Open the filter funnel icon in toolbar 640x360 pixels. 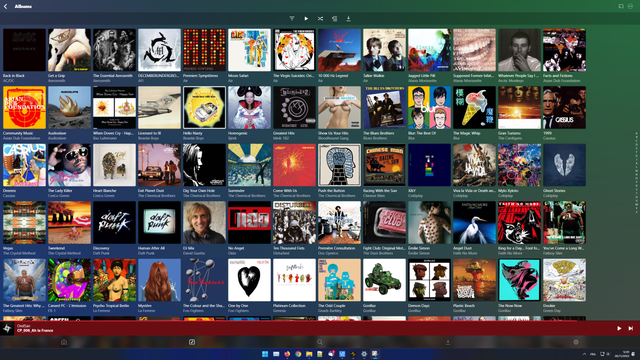click(x=292, y=18)
